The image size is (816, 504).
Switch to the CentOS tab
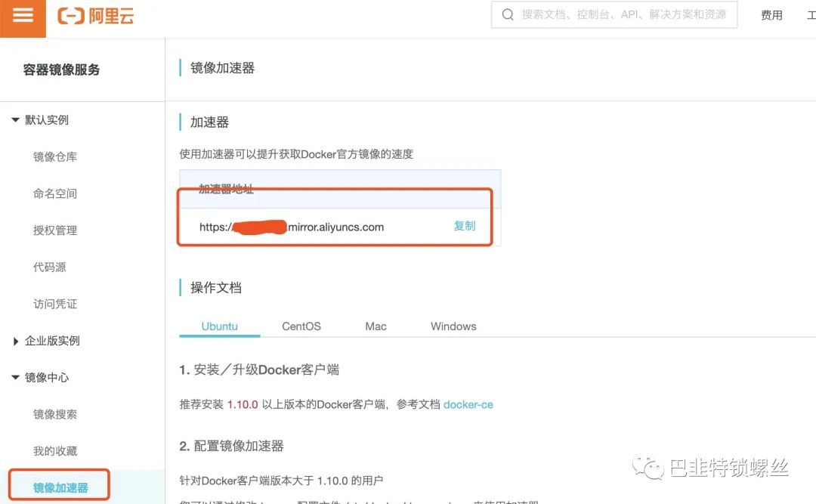click(301, 326)
